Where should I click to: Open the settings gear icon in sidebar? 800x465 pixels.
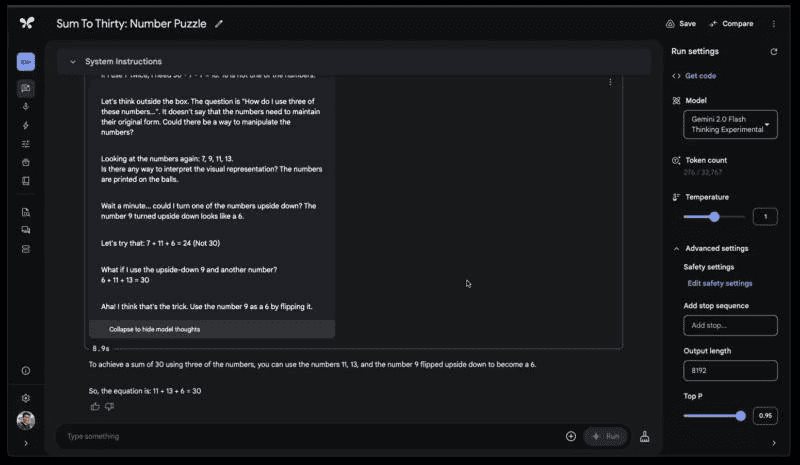click(x=26, y=397)
